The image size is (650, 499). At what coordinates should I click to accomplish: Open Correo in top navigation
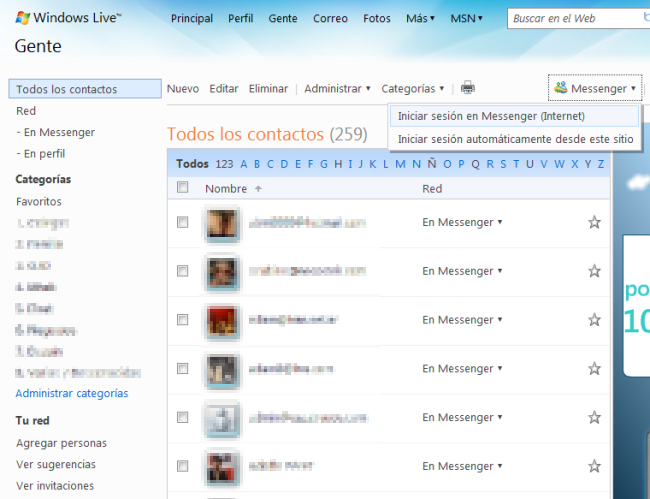tap(330, 19)
